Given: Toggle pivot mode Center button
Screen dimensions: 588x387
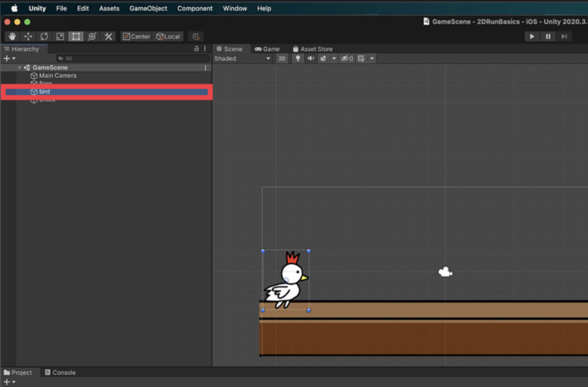Looking at the screenshot, I should click(136, 37).
